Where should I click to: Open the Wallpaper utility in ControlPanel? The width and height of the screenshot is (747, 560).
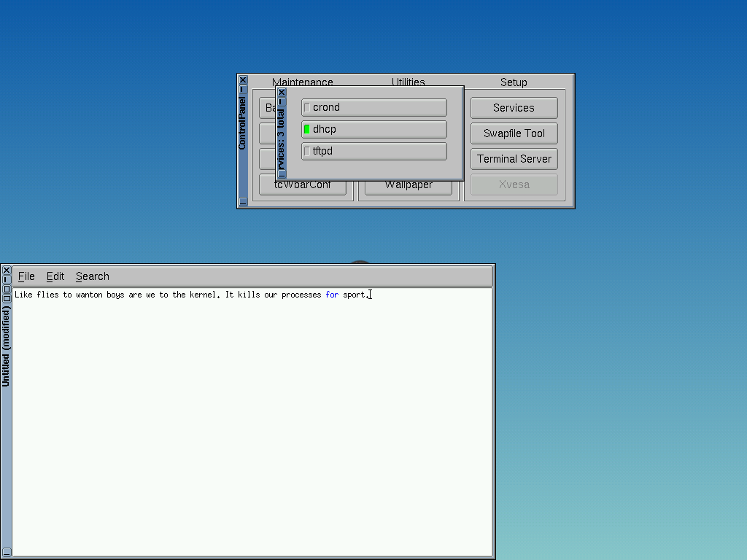coord(409,187)
